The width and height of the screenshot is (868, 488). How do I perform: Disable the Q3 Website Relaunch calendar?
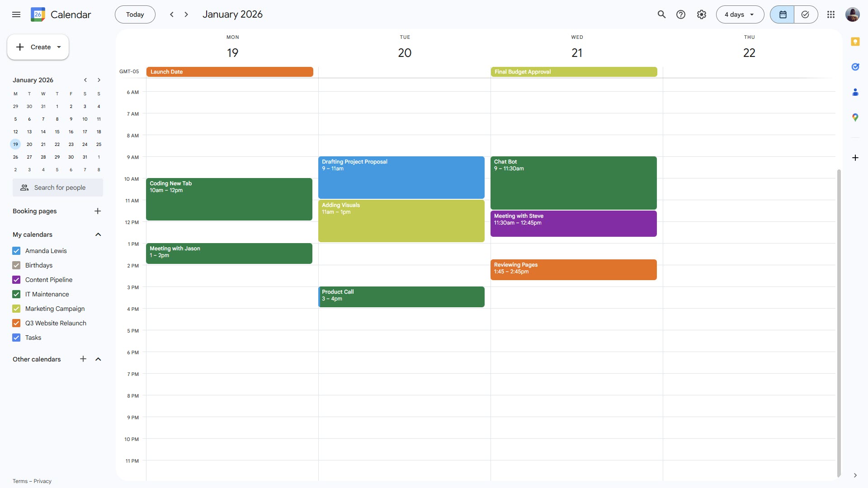point(16,323)
